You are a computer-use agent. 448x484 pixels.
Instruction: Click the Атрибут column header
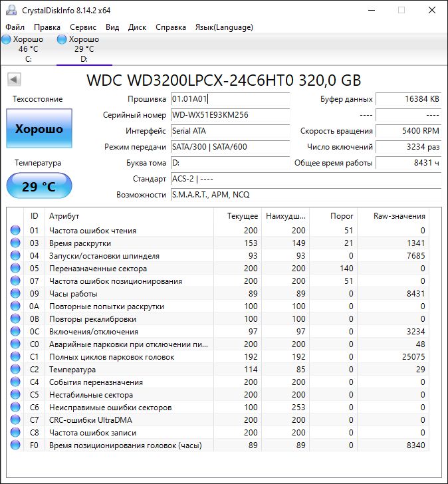click(x=130, y=216)
